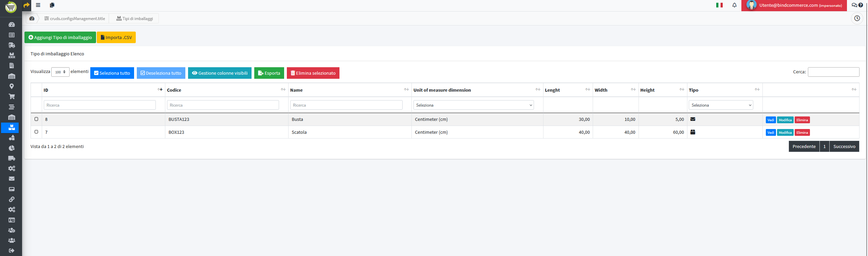Click Aggiungi Tipo di imballaggio button

coord(60,37)
